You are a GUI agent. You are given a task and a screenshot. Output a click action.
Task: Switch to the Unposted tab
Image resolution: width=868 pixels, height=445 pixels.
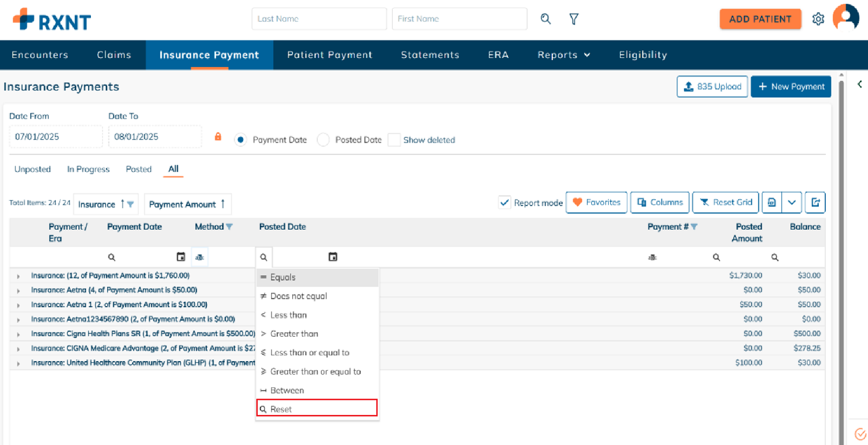32,170
